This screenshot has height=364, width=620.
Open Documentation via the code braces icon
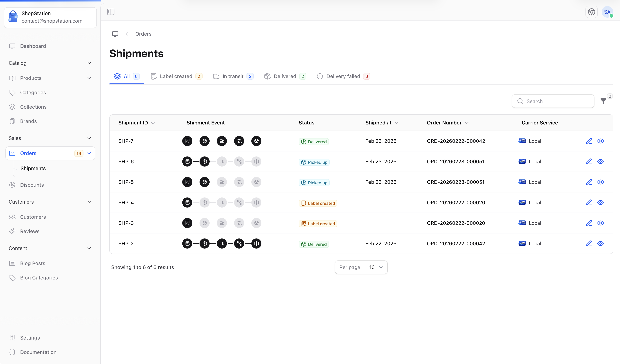pos(13,352)
